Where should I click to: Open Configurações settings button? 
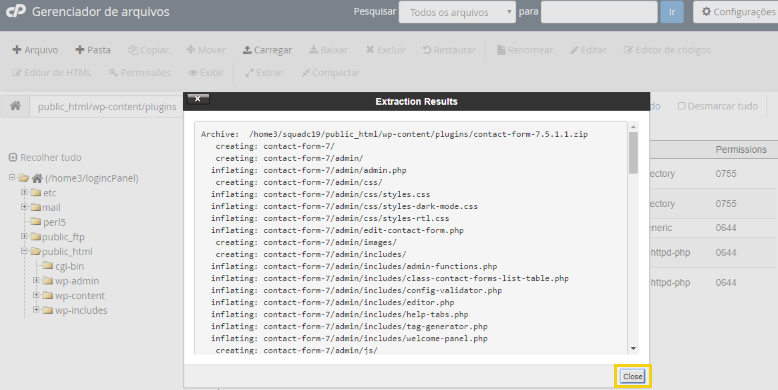pos(737,12)
